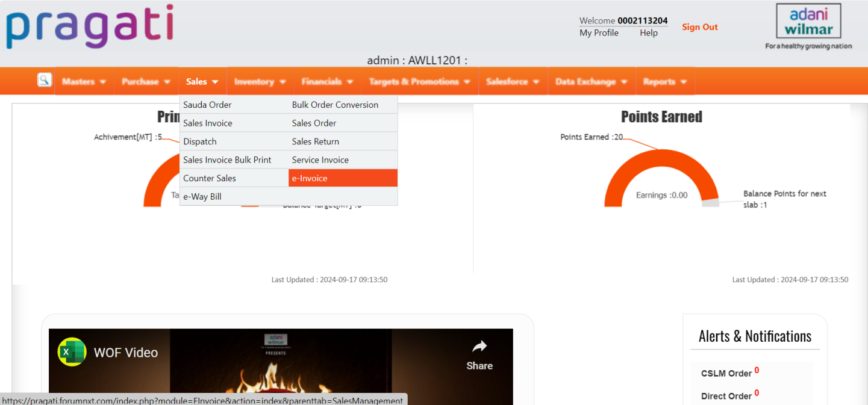Click the Share arrow on WOF Video
868x405 pixels.
coord(479,354)
